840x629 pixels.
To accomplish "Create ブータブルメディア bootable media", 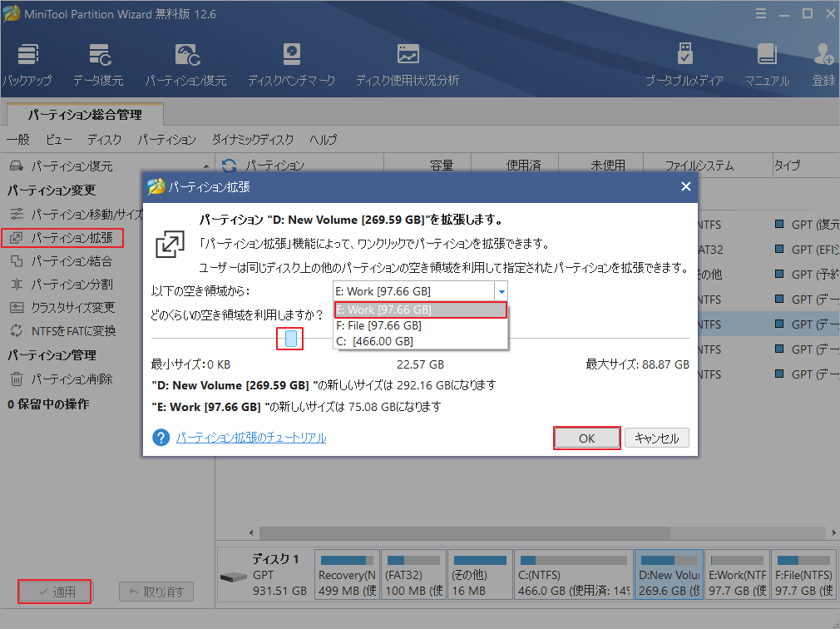I will (x=684, y=66).
